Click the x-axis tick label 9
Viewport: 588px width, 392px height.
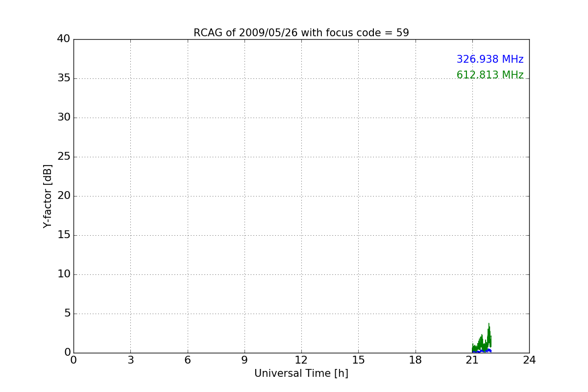point(245,360)
